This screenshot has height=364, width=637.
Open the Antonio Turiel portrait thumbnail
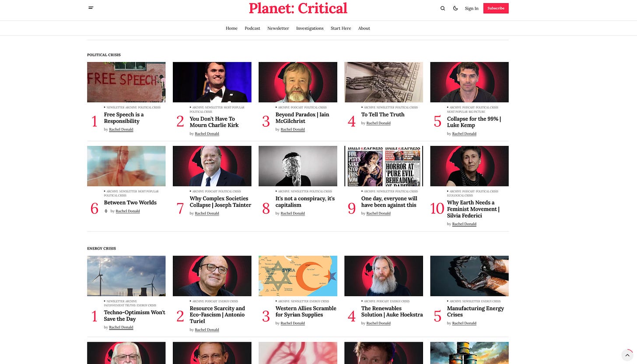212,276
